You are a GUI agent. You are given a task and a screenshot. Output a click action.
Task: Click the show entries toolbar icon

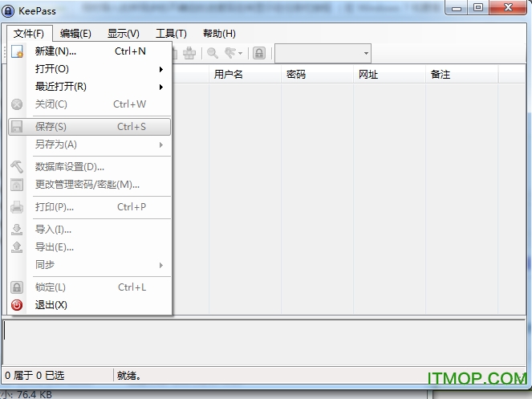[x=233, y=53]
